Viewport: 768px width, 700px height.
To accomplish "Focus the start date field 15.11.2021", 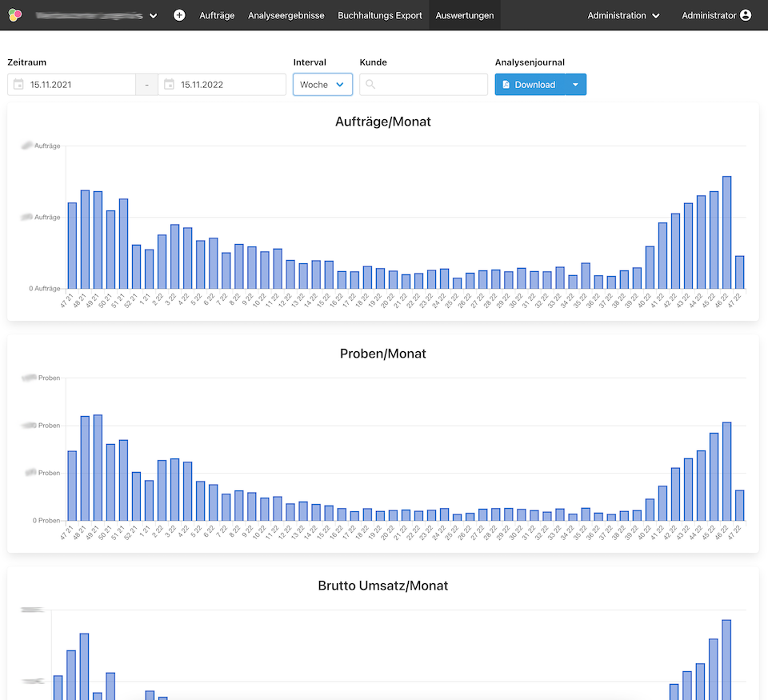I will click(71, 84).
